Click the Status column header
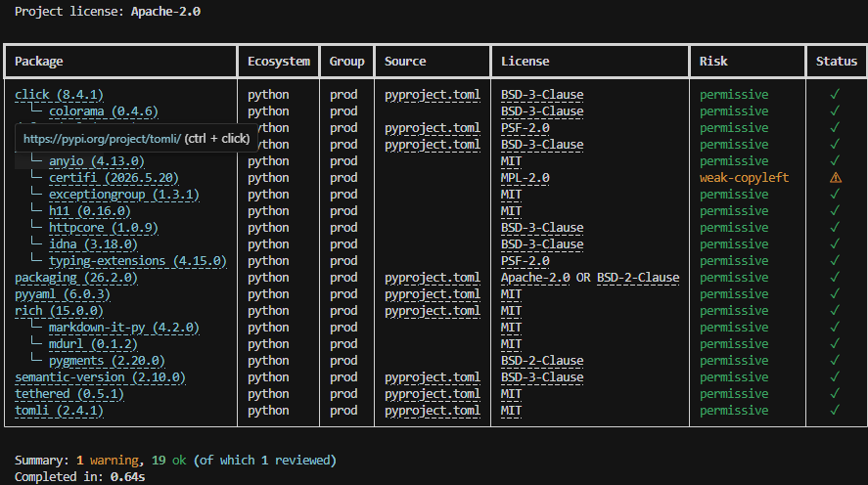The image size is (868, 485). [x=837, y=62]
